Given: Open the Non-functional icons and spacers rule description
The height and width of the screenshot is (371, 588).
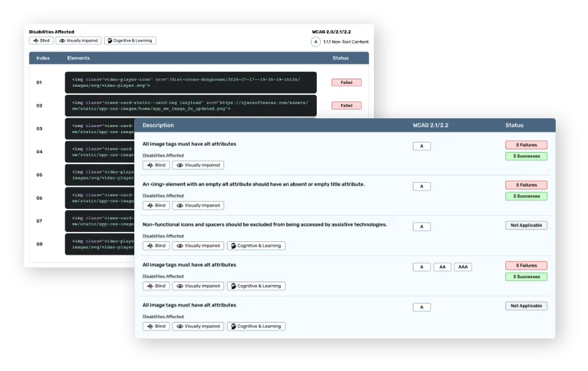Looking at the screenshot, I should 264,224.
